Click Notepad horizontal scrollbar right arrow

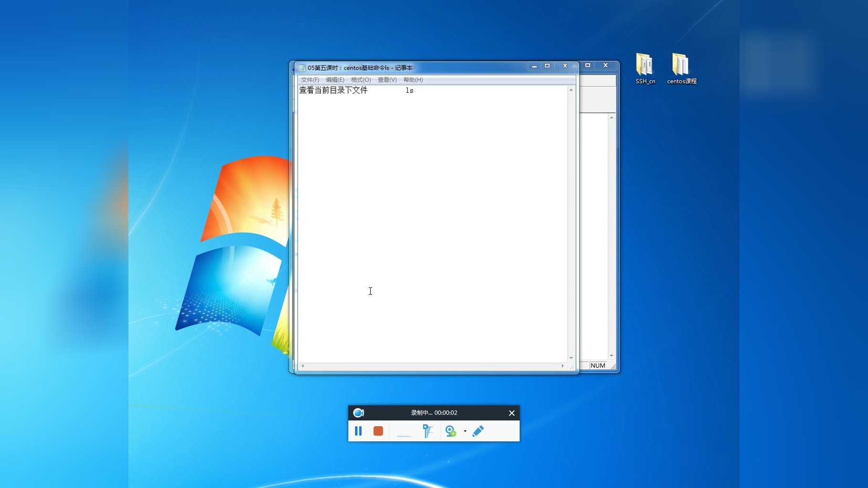(563, 366)
